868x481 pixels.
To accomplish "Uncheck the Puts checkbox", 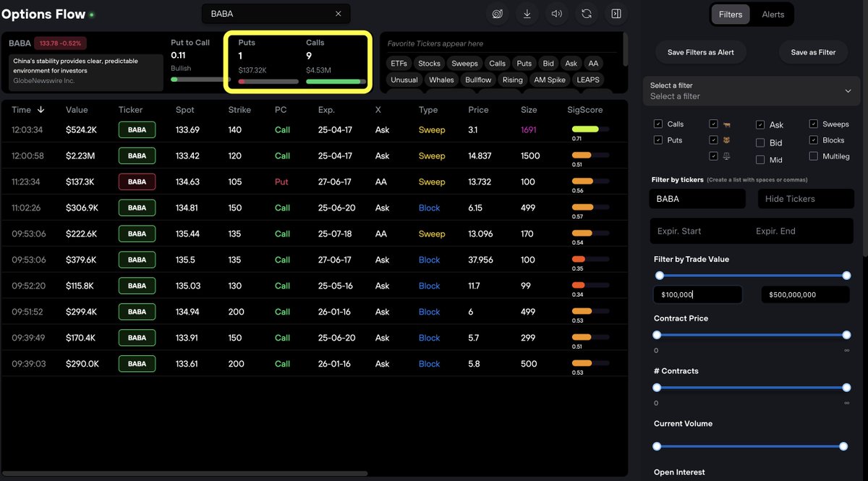I will (x=658, y=140).
